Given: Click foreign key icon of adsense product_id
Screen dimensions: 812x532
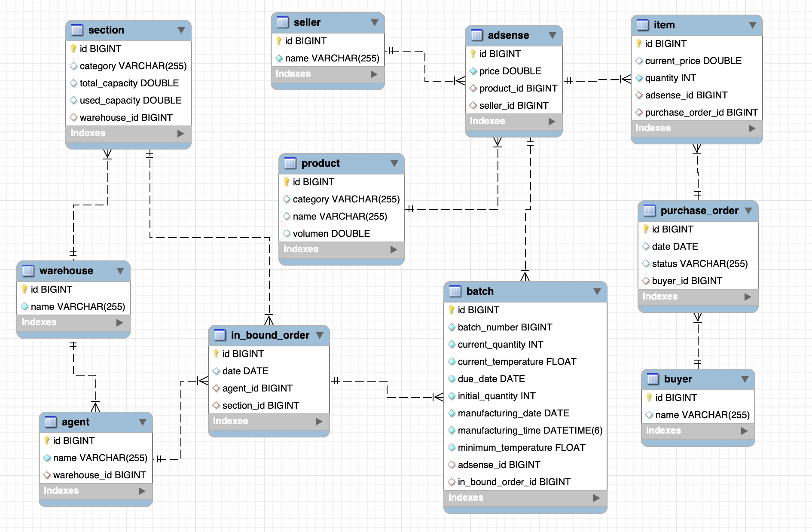Looking at the screenshot, I should pyautogui.click(x=473, y=88).
